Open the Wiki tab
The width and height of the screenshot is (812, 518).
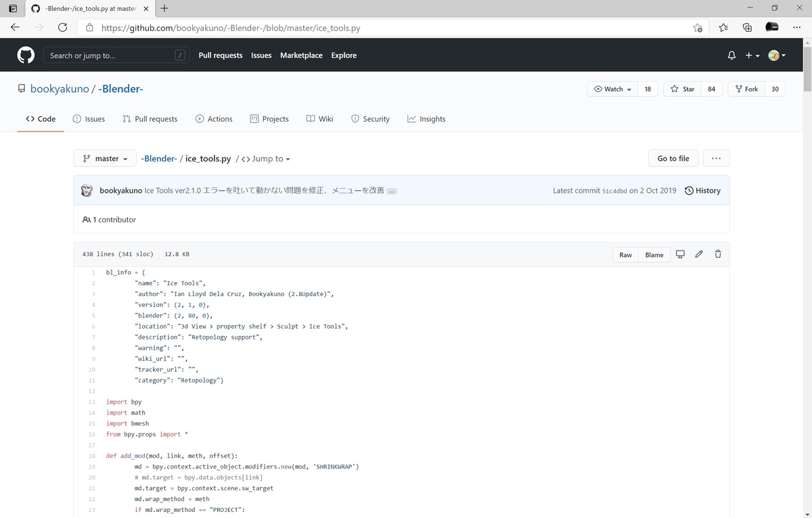[x=319, y=119]
